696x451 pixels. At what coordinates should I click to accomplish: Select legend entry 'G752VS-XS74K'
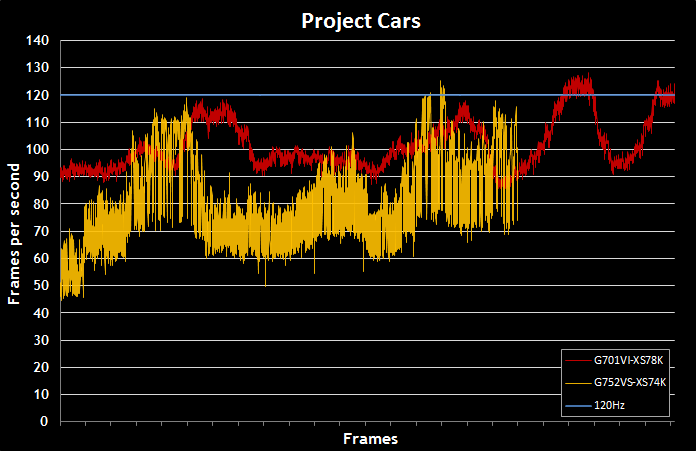point(630,382)
